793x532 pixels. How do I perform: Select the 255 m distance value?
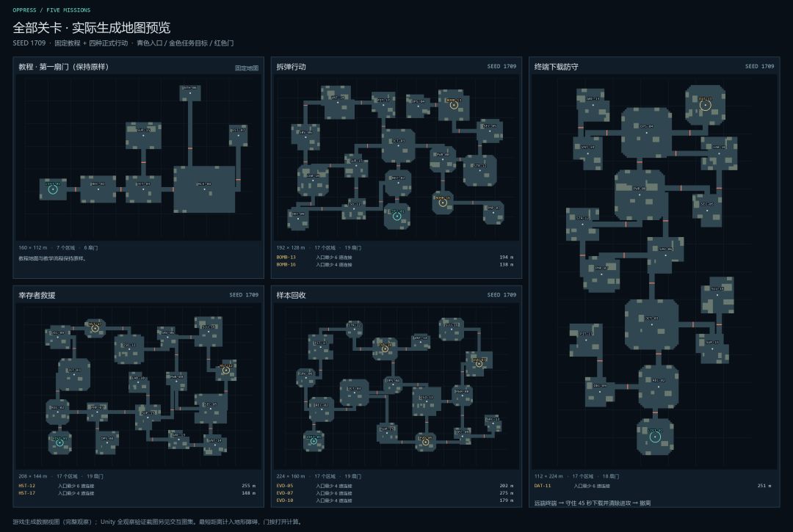(248, 486)
